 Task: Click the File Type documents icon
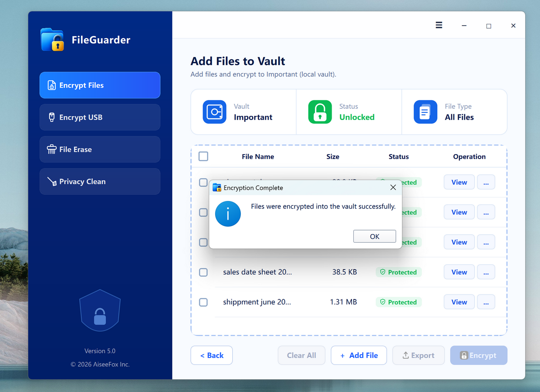click(x=425, y=112)
